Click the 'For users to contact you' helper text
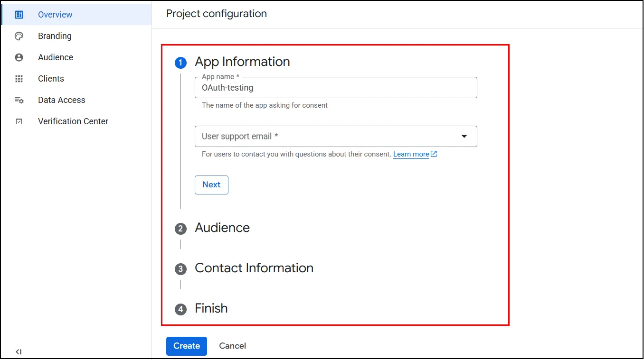644x360 pixels. tap(296, 154)
